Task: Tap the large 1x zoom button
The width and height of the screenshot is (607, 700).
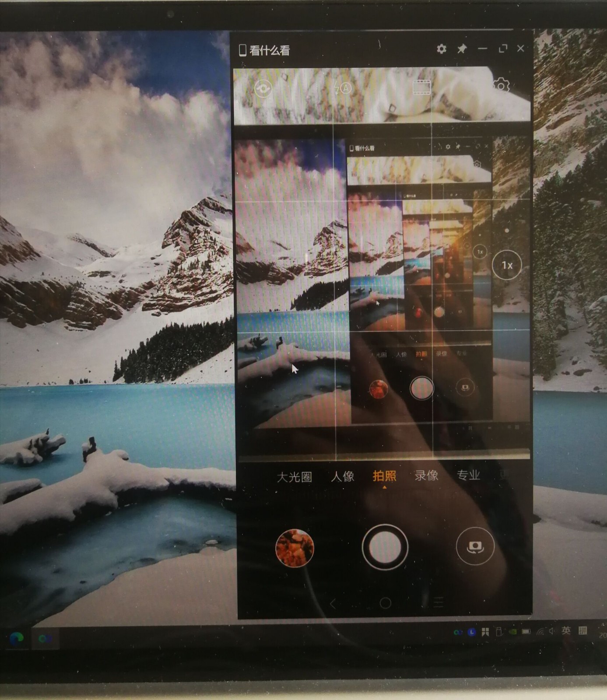Action: [507, 265]
